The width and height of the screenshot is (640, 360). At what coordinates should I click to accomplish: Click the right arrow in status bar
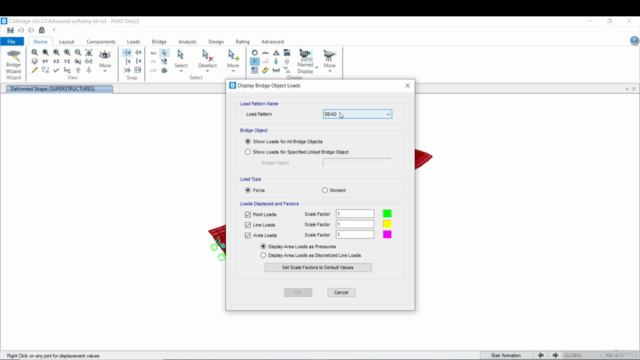555,355
